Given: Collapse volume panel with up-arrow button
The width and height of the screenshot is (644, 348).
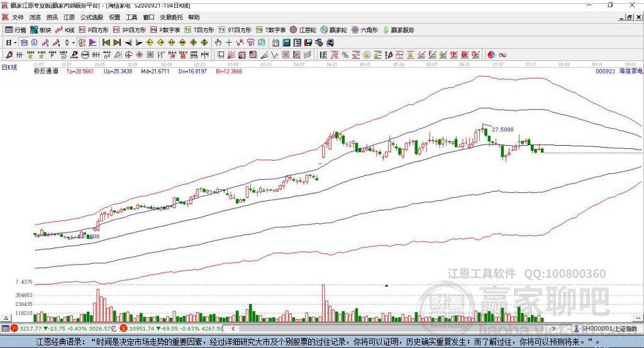Looking at the screenshot, I should pos(6,318).
